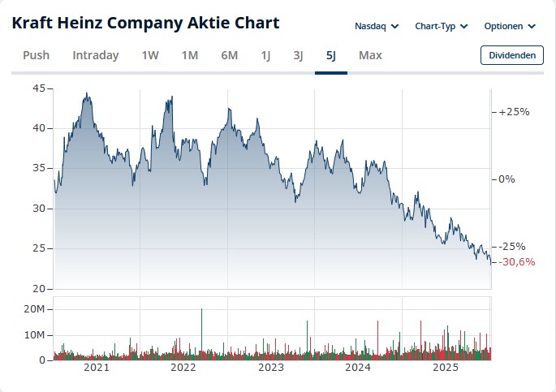The image size is (556, 392).
Task: Open the Optionen dropdown menu
Action: [510, 26]
